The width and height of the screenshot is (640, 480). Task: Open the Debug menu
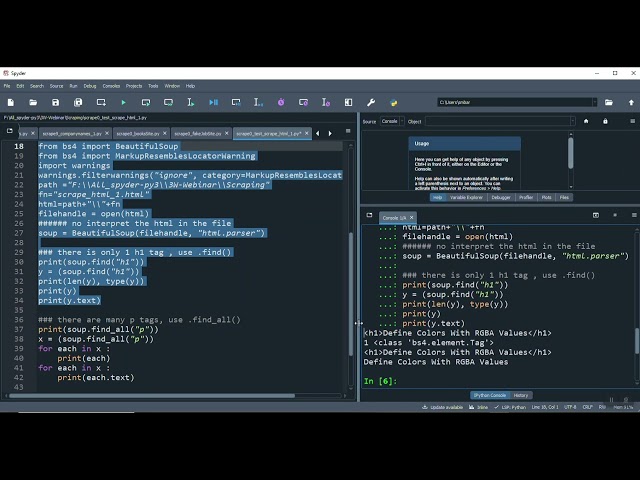[90, 86]
